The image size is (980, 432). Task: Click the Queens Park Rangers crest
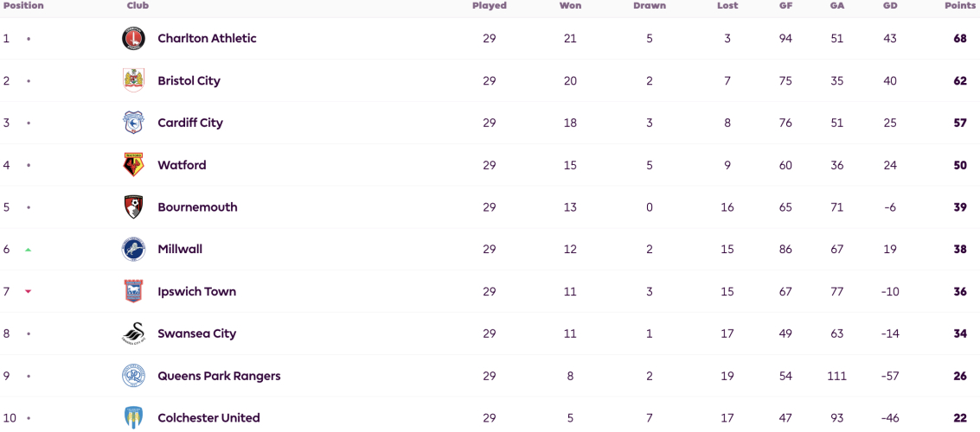click(133, 376)
